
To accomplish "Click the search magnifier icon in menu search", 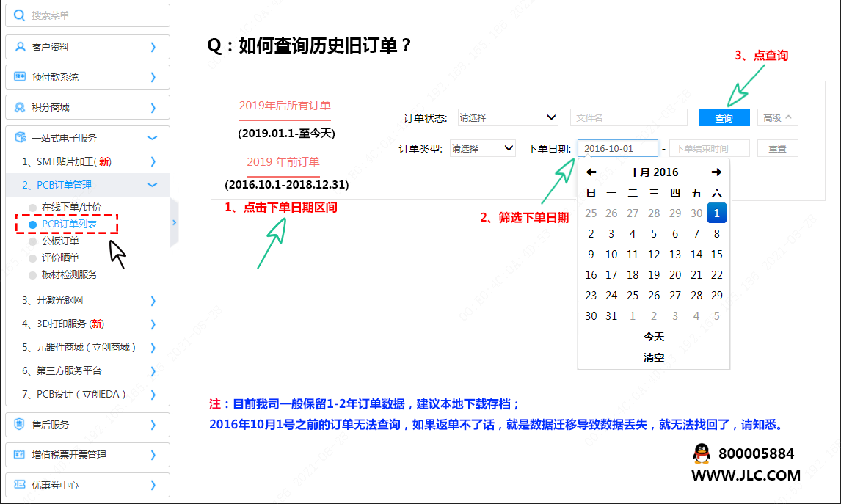I will [19, 15].
